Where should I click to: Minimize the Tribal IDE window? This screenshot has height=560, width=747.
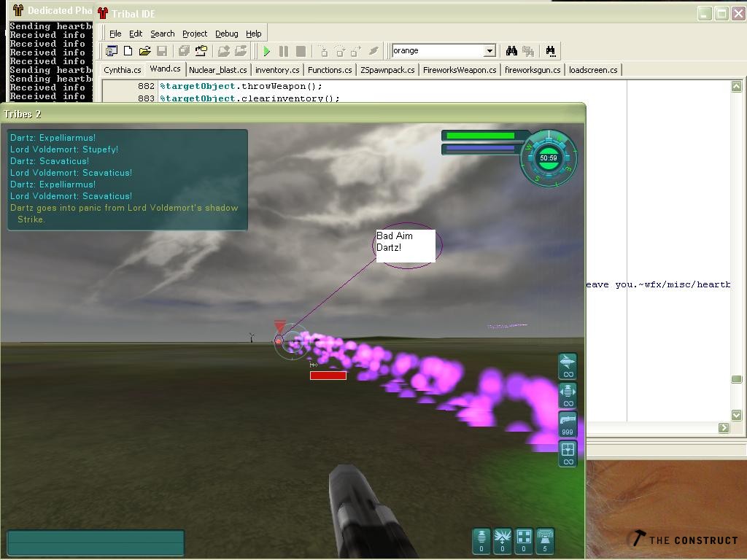[705, 13]
